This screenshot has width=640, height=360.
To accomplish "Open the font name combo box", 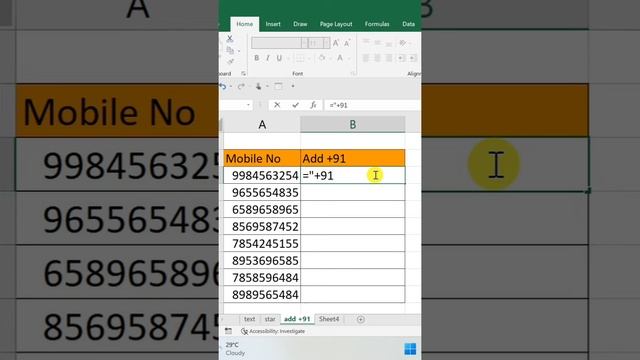I will [280, 43].
